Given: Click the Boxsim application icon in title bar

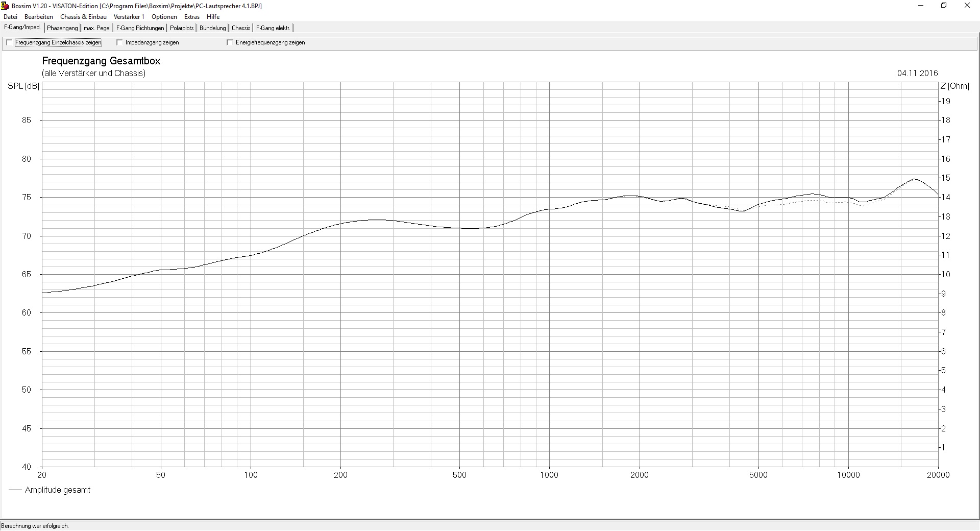Looking at the screenshot, I should 6,6.
